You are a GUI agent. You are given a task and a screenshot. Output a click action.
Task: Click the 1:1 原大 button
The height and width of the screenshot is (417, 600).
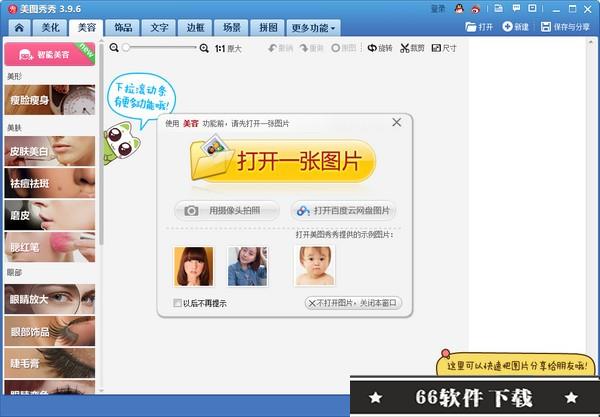pyautogui.click(x=228, y=49)
